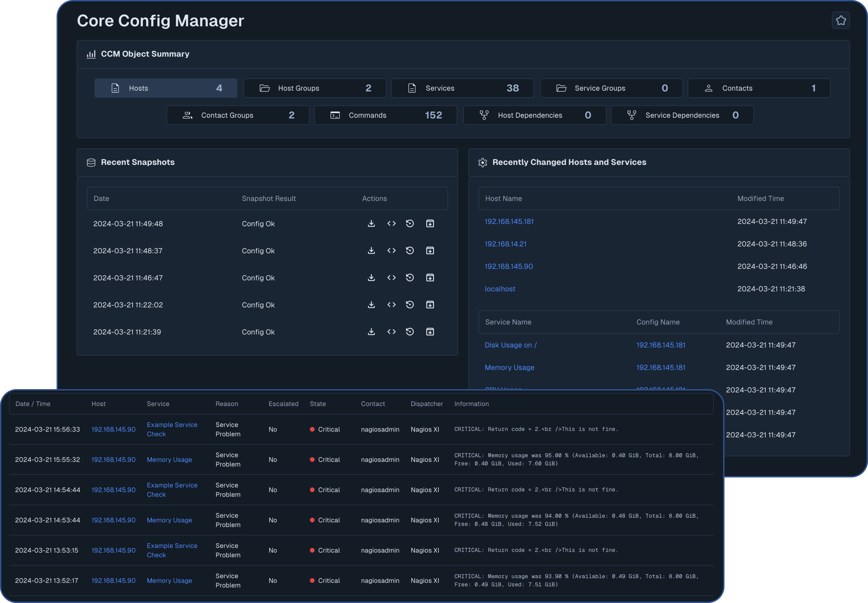Open the Memory Usage service link
The height and width of the screenshot is (603, 868).
point(509,367)
